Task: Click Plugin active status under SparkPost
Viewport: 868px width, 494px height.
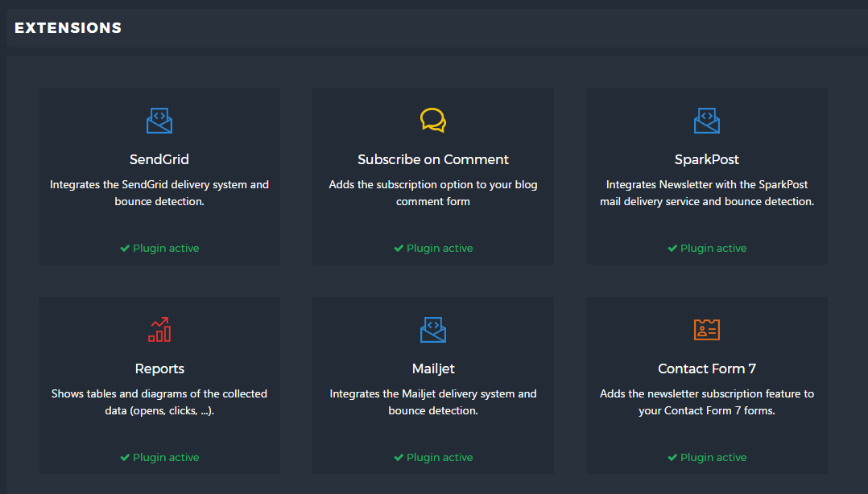Action: (x=713, y=249)
